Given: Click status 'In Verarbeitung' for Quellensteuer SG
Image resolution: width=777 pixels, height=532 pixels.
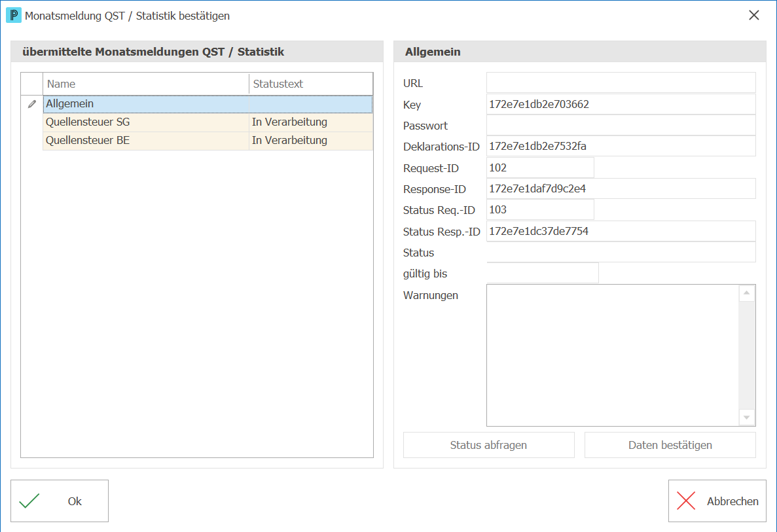Looking at the screenshot, I should 289,122.
